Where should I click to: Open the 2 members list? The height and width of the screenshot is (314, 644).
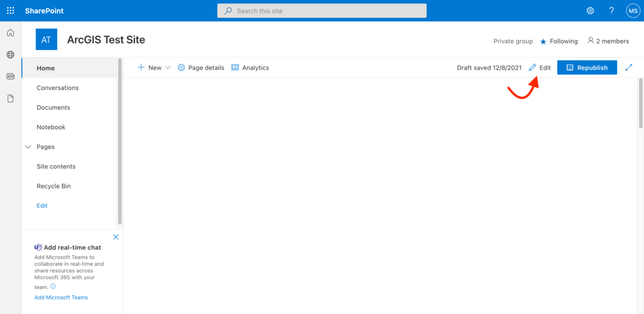[x=608, y=41]
